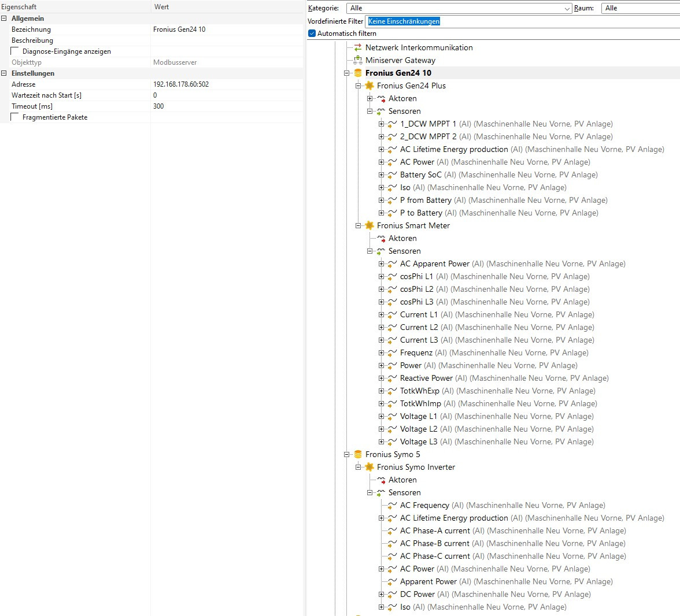Select the Power sensor under Smart Meter
The image size is (680, 616).
pos(489,365)
